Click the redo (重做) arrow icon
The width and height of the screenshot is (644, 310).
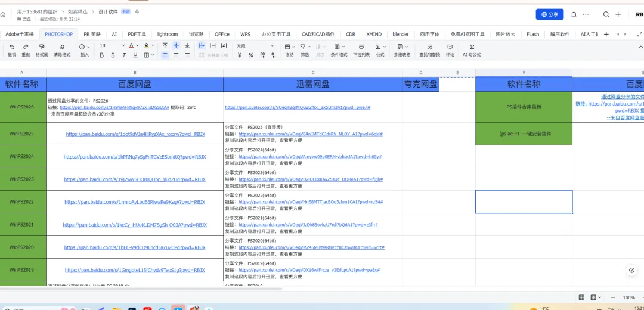(x=26, y=47)
